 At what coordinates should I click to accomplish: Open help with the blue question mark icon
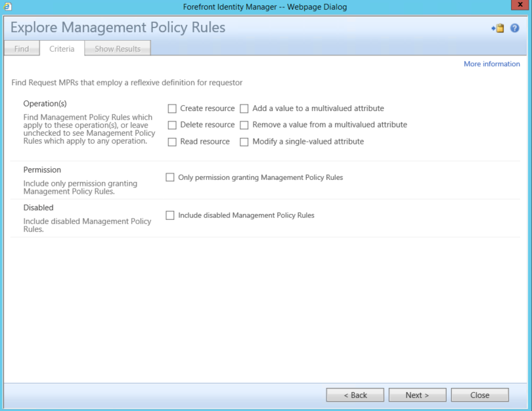515,28
